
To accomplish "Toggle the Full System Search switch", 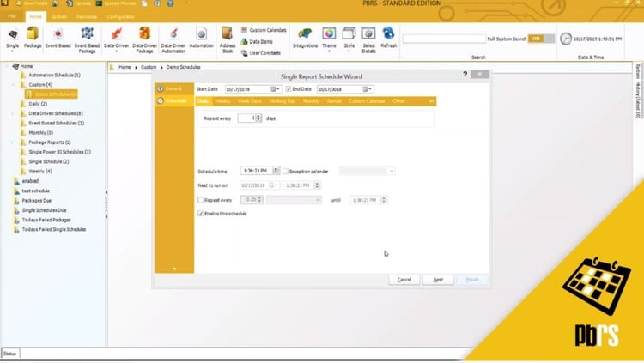I will point(541,39).
